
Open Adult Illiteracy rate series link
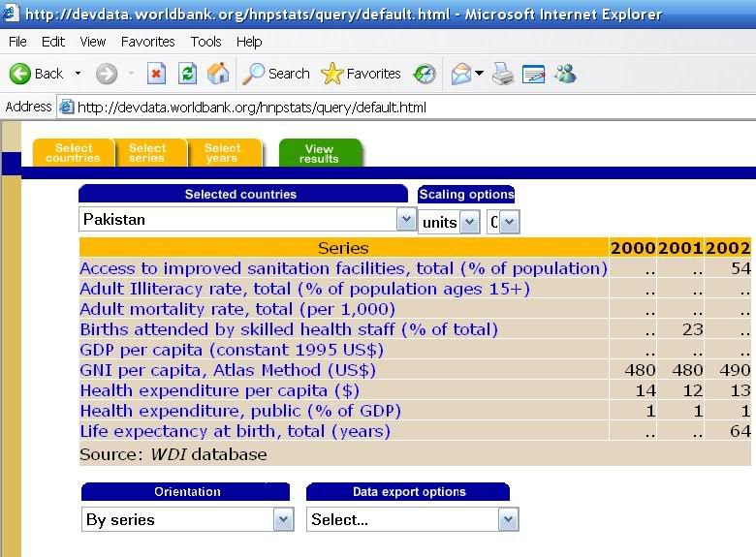click(304, 289)
